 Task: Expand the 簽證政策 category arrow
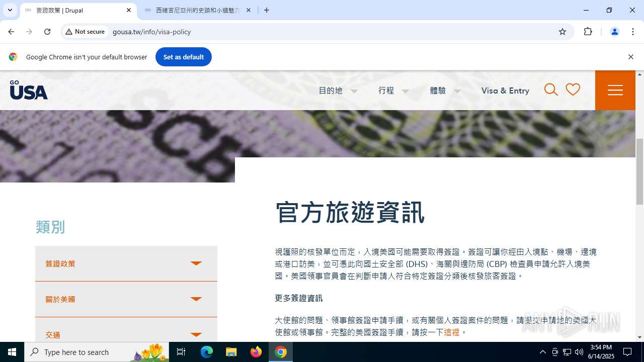pyautogui.click(x=196, y=263)
